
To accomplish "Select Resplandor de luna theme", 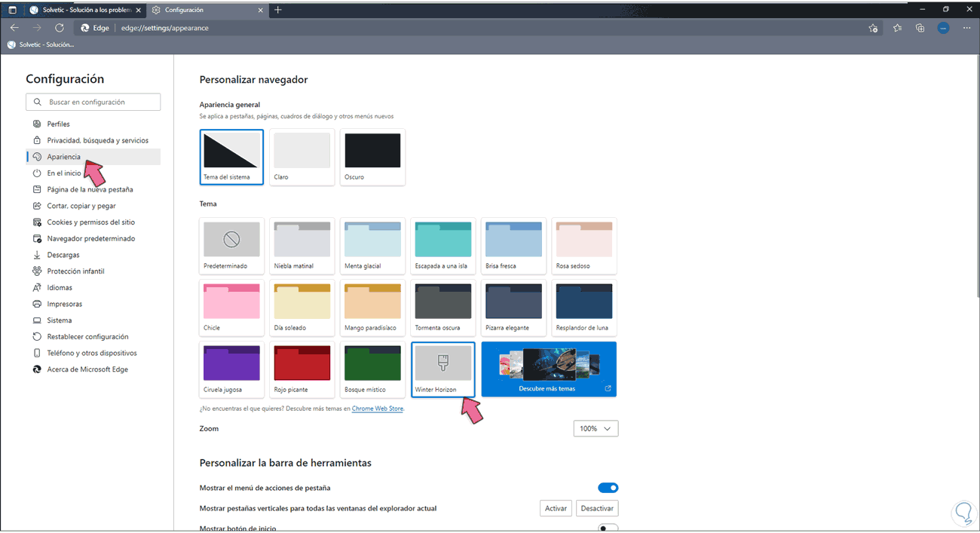I will tap(584, 308).
